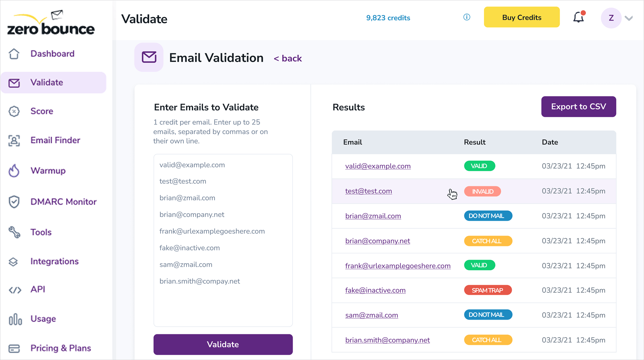Click the DMARC Monitor shield icon
The width and height of the screenshot is (644, 360).
coord(14,202)
